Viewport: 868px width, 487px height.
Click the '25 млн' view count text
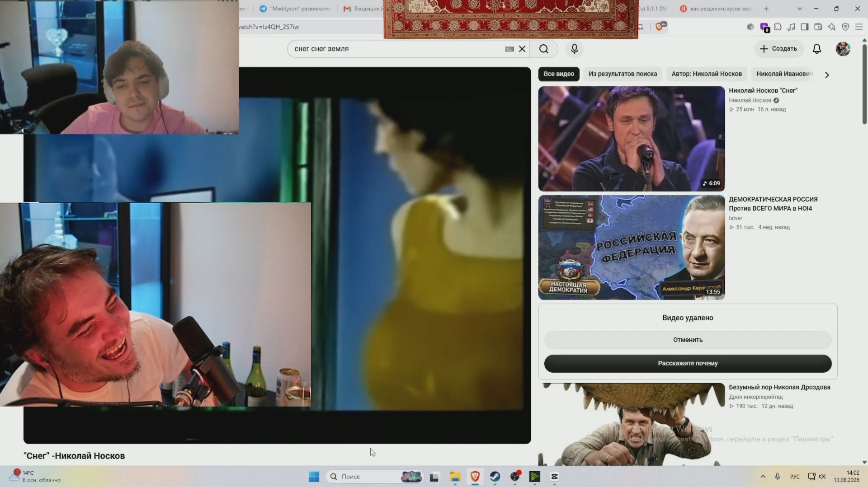[745, 109]
